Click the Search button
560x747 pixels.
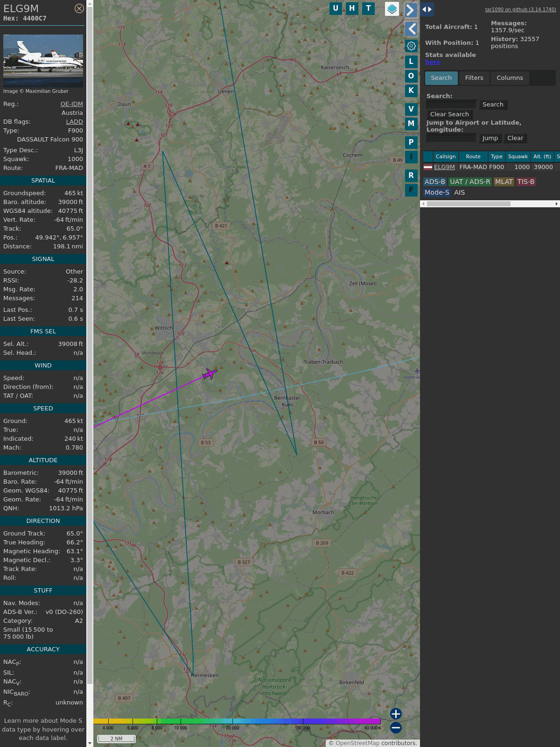click(x=493, y=105)
